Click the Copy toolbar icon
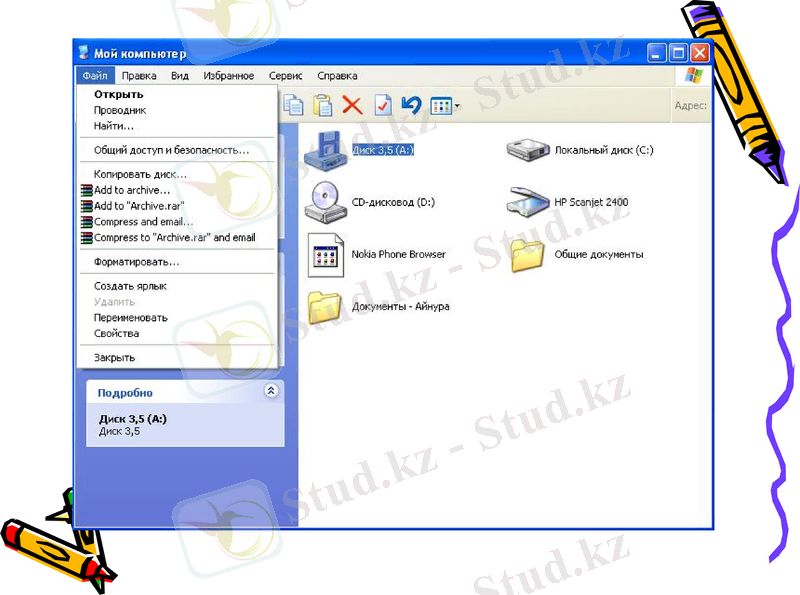Image resolution: width=800 pixels, height=595 pixels. 293,105
